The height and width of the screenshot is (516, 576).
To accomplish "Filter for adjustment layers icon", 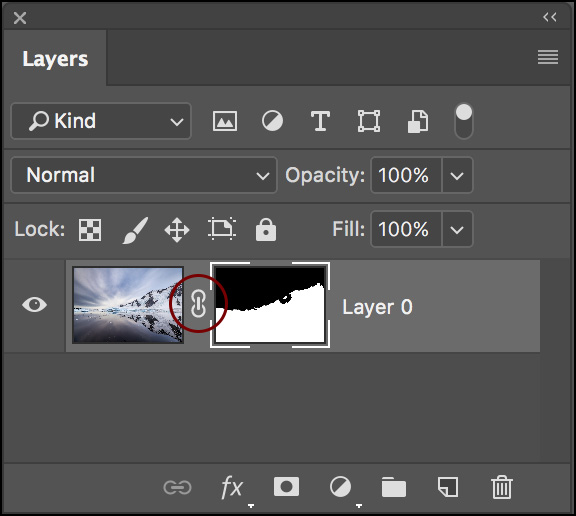I will [x=272, y=121].
